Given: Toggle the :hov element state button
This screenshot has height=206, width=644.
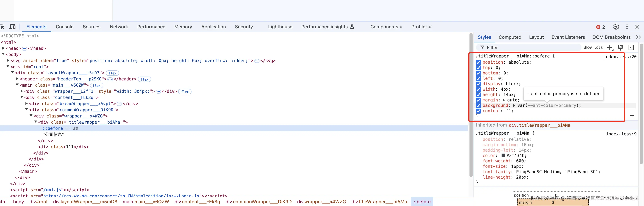Looking at the screenshot, I should click(587, 47).
